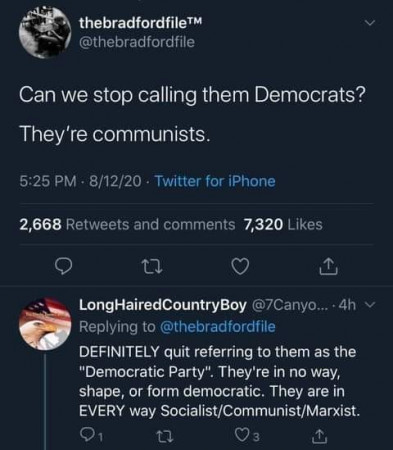Screen dimensions: 393x450
Task: Open reply icon on LongHairedCountryBoy's tweet
Action: point(89,436)
